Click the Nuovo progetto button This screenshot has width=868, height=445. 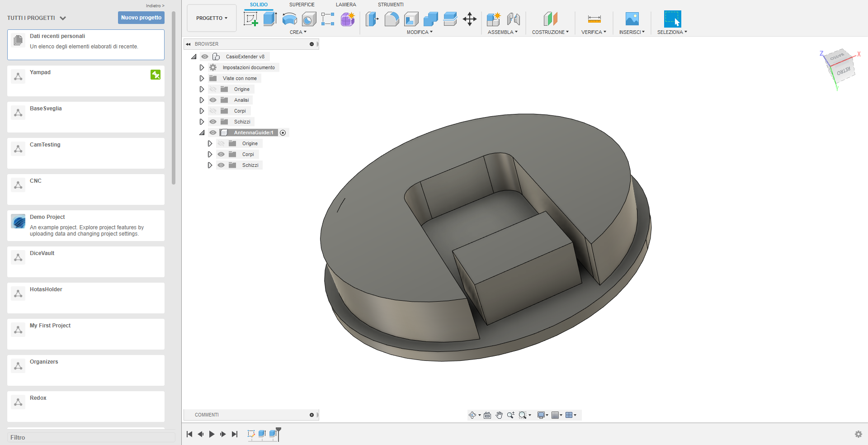[141, 18]
